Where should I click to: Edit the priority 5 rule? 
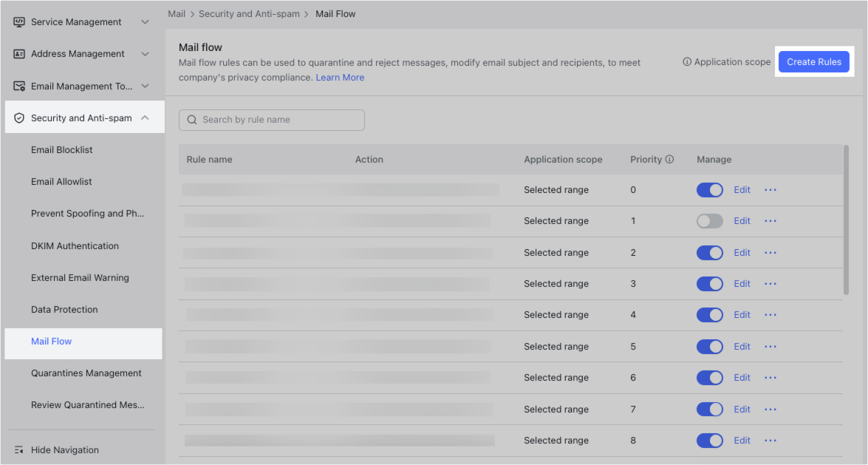pyautogui.click(x=742, y=347)
